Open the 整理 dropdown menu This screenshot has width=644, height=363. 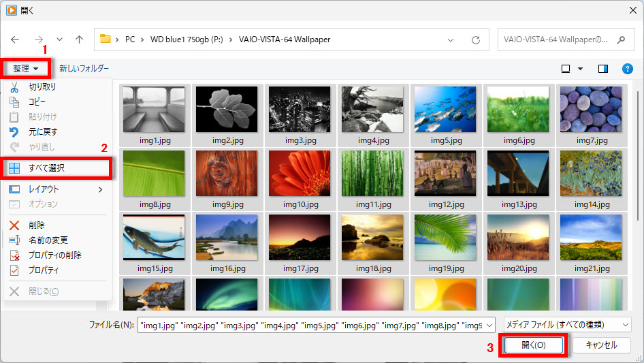click(26, 69)
